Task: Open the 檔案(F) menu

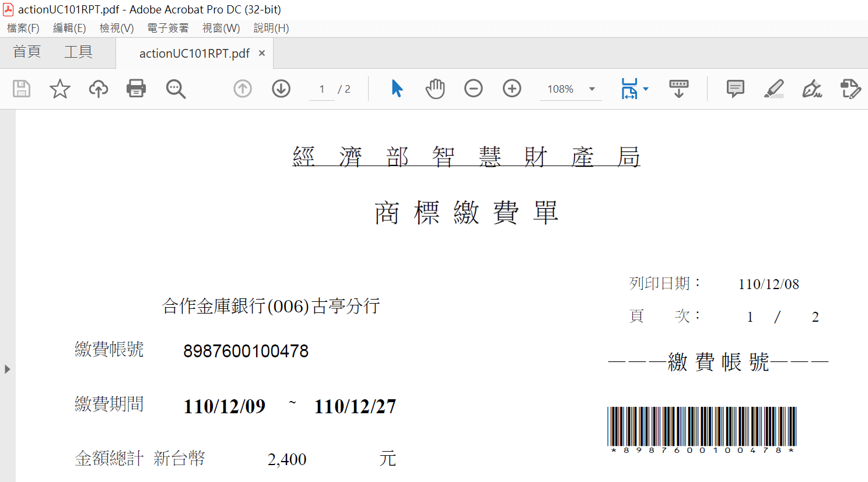Action: 23,28
